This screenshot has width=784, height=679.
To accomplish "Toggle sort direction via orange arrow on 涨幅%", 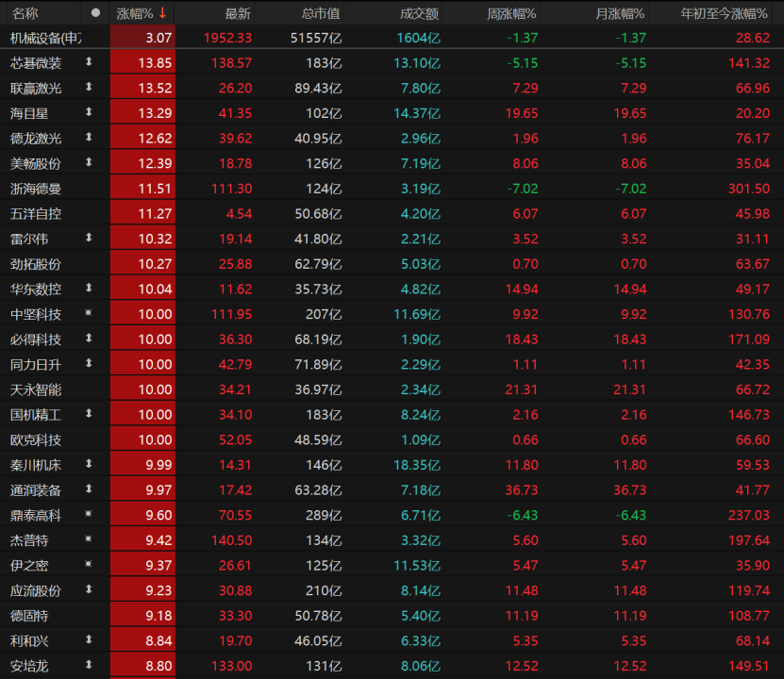I will (x=162, y=13).
